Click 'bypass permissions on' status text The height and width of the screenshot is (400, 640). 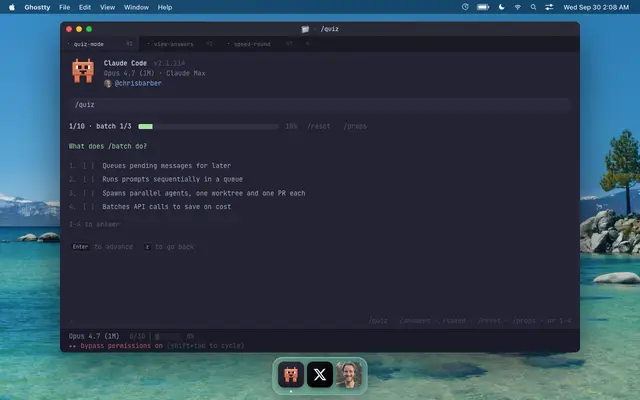point(122,346)
